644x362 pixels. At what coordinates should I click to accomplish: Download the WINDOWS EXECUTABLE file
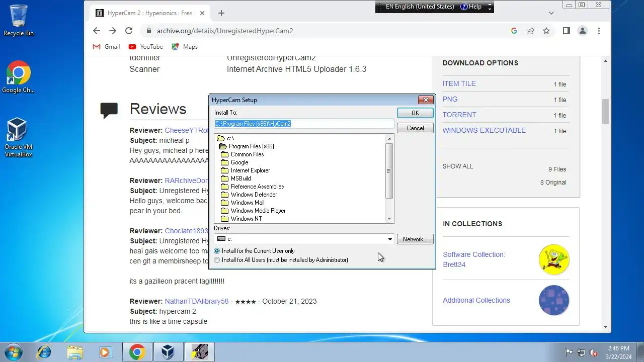(x=484, y=130)
